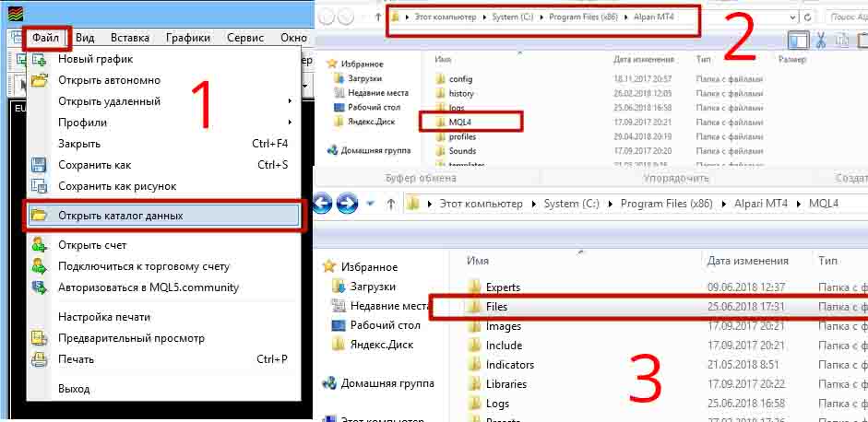
Task: Click the Предварительный просмотр icon
Action: tap(40, 338)
